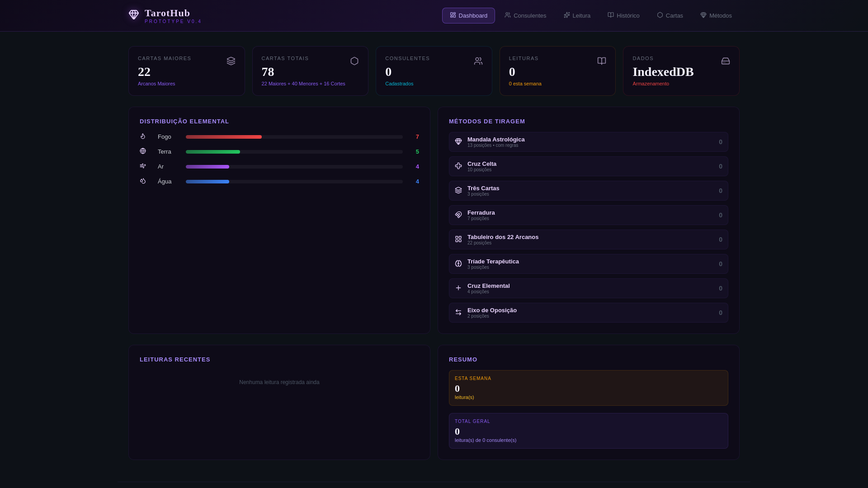Viewport: 868px width, 488px height.
Task: Click the TarotHub title text
Action: [x=167, y=13]
